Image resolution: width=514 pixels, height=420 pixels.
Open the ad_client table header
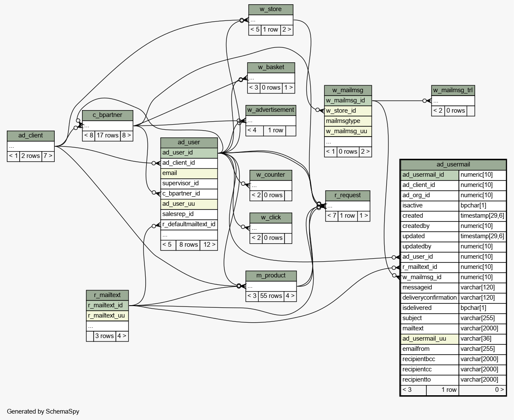30,136
